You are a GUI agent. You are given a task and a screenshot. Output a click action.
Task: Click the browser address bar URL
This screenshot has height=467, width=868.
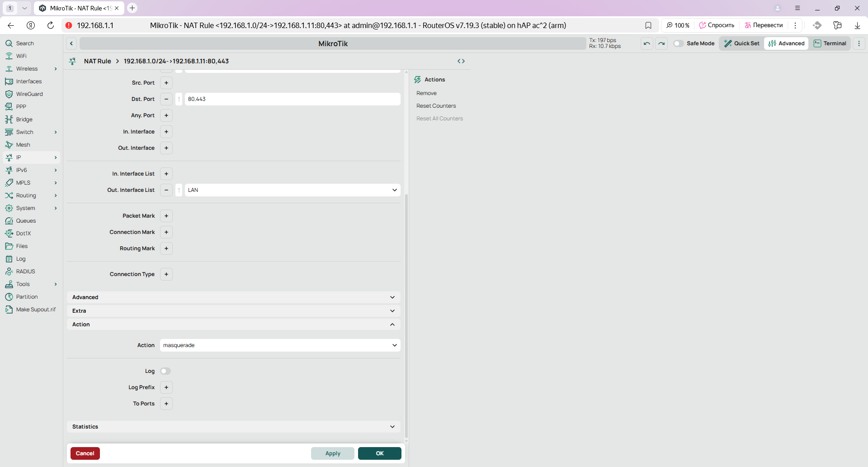(x=95, y=25)
